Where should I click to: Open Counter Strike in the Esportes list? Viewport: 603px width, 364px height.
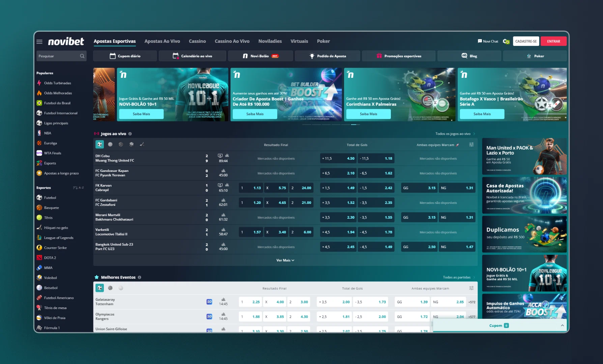point(52,248)
